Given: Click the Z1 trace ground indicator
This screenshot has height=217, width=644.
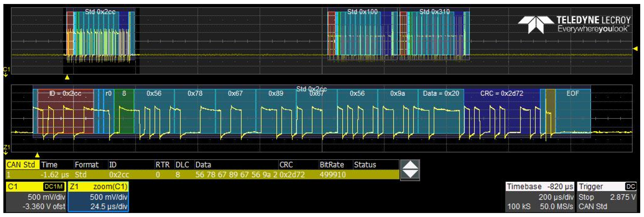Looking at the screenshot, I should point(7,150).
